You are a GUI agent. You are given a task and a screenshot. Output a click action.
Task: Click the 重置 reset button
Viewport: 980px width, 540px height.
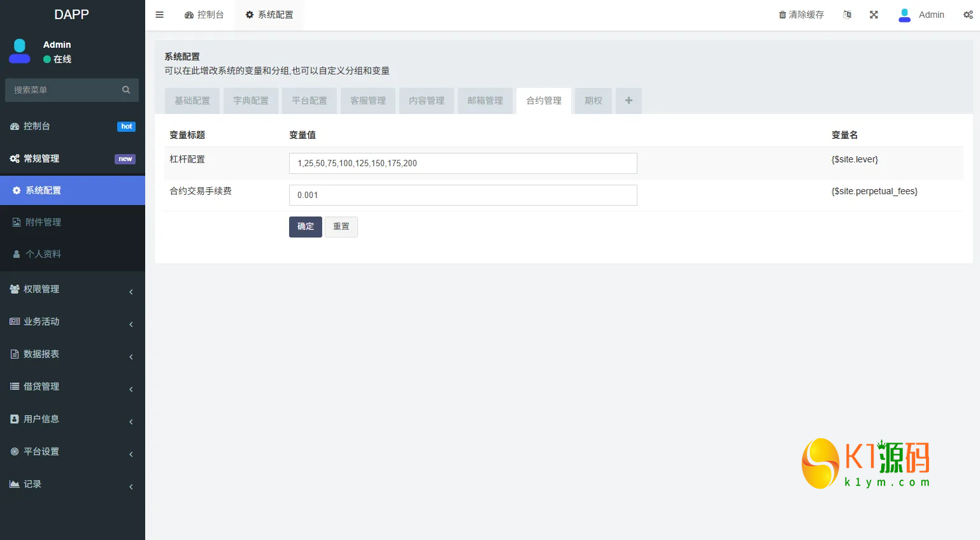[341, 227]
